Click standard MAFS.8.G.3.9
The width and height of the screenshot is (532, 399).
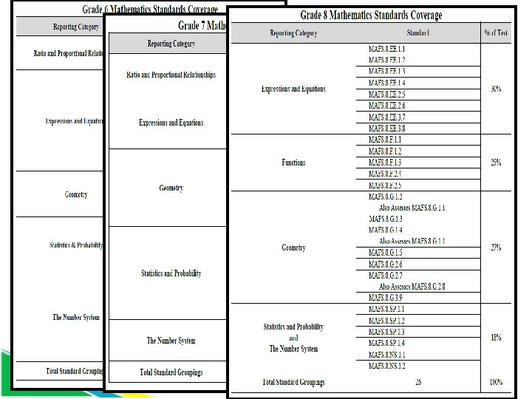(386, 298)
